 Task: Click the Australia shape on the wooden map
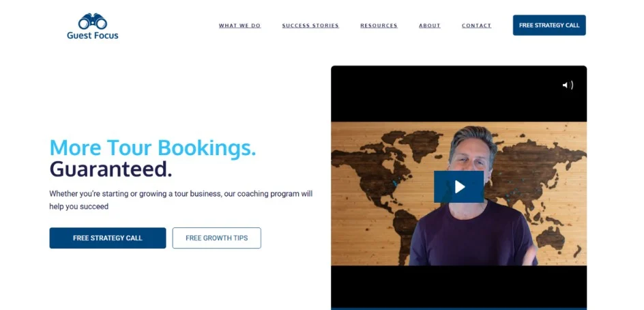(x=551, y=237)
